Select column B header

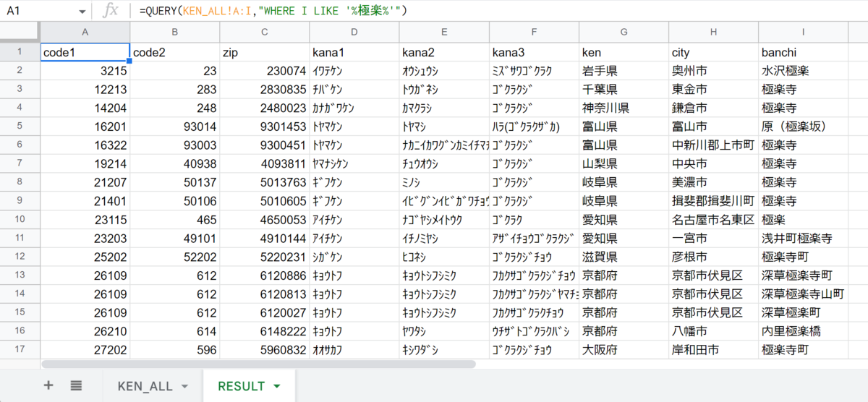(x=175, y=32)
